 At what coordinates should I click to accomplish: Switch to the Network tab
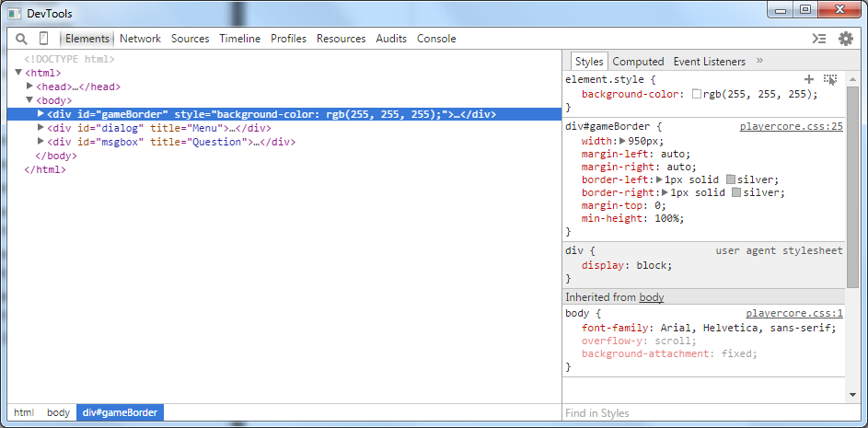click(x=140, y=39)
